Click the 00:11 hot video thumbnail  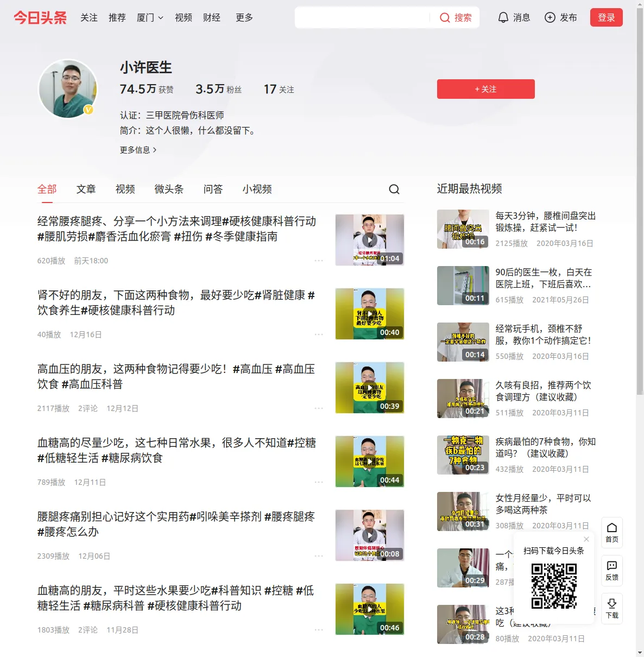point(463,286)
